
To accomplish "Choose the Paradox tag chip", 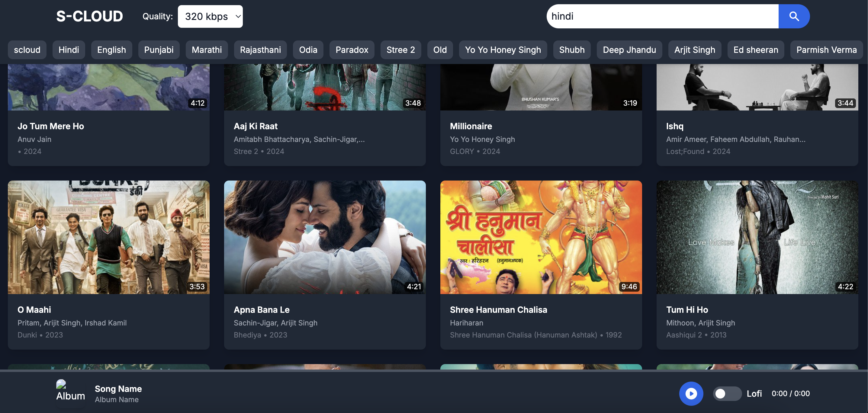I will [352, 50].
